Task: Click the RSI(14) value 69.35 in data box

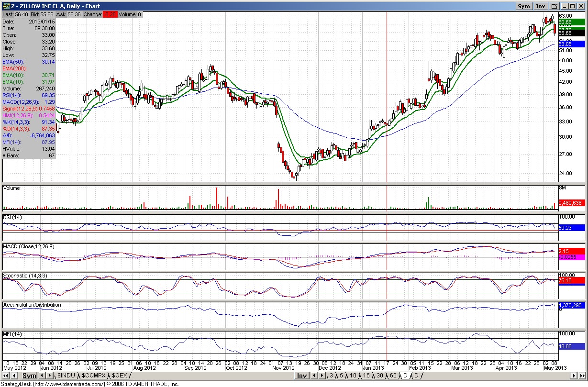Action: click(48, 95)
